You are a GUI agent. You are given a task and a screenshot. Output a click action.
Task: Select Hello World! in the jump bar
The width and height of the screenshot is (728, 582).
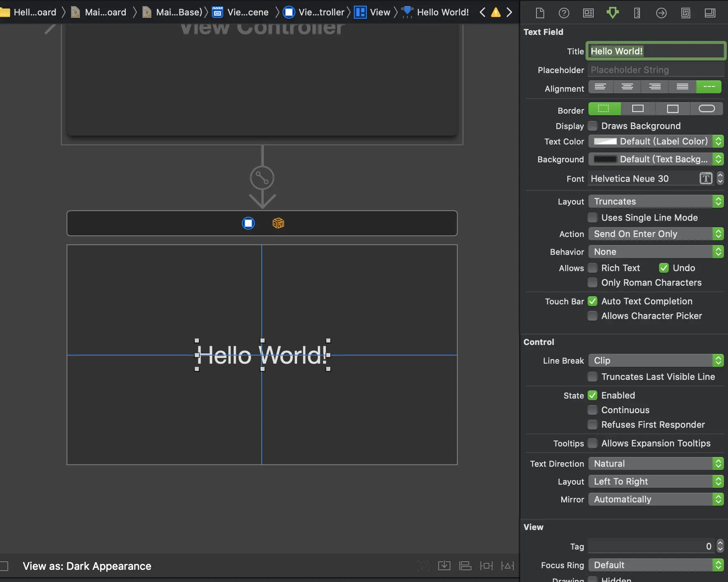coord(435,12)
